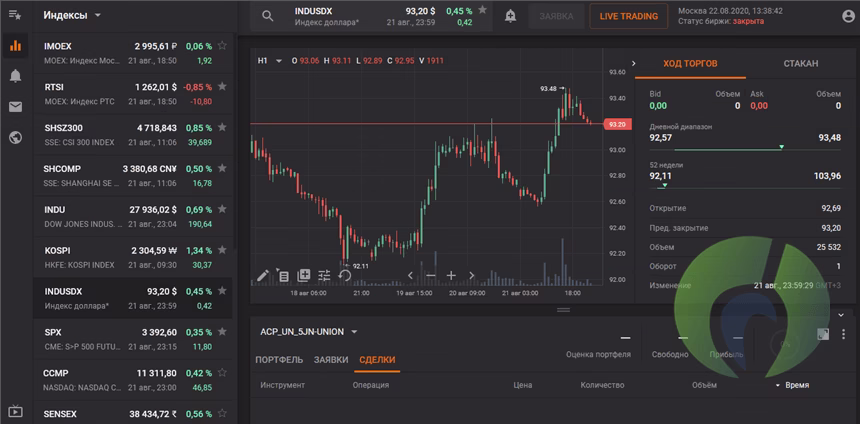The height and width of the screenshot is (424, 860).
Task: Open the Индексы list dropdown
Action: tap(72, 15)
